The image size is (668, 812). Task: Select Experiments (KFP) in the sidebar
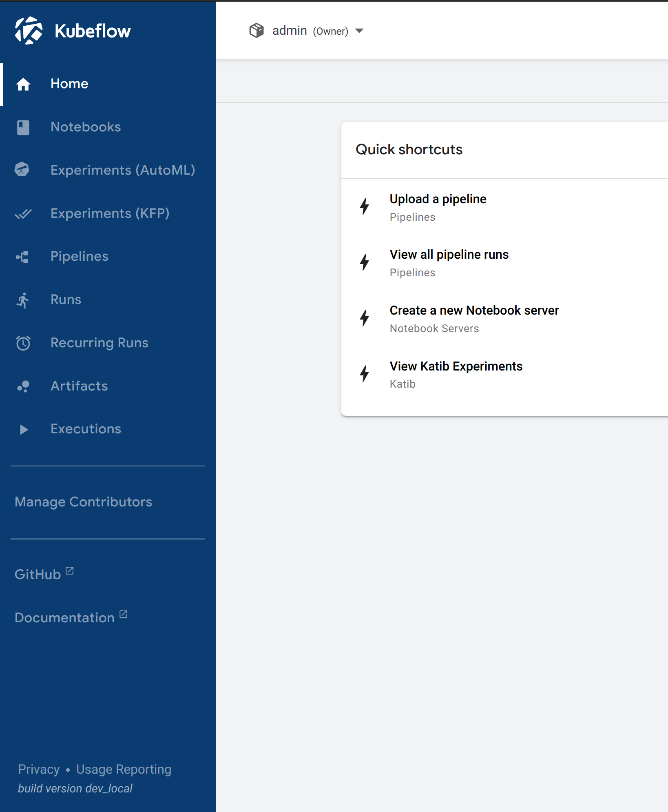pyautogui.click(x=110, y=213)
